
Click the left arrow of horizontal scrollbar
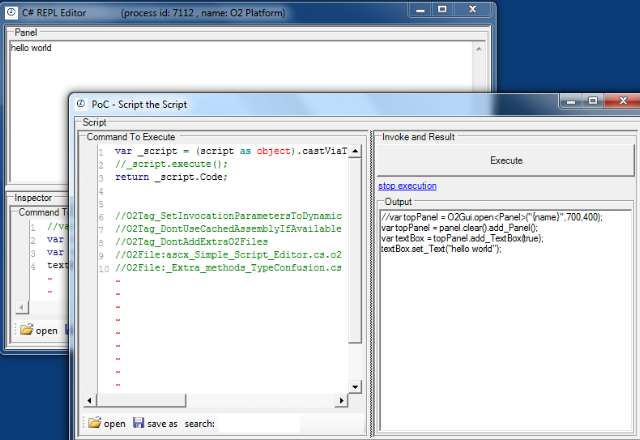(89, 401)
